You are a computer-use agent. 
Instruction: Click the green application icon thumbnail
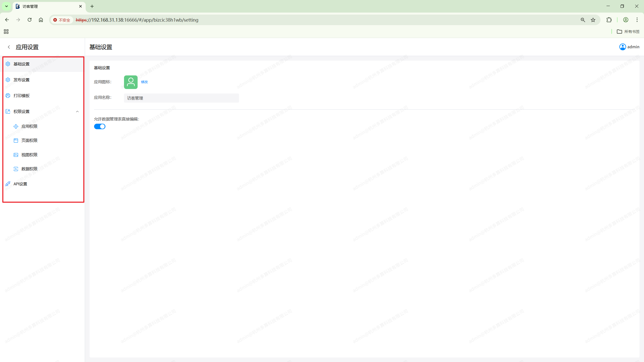(x=131, y=82)
